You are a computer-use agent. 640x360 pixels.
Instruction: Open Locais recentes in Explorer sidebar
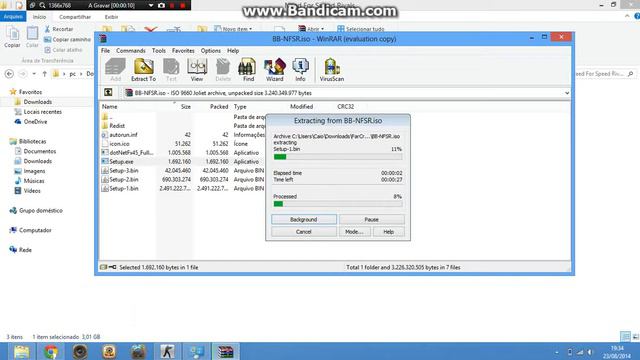(42, 111)
